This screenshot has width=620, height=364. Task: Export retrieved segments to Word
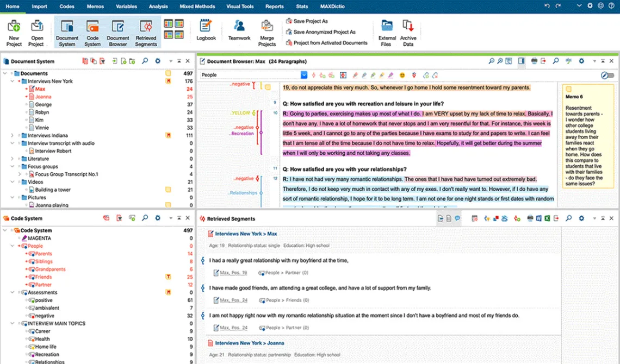(538, 218)
